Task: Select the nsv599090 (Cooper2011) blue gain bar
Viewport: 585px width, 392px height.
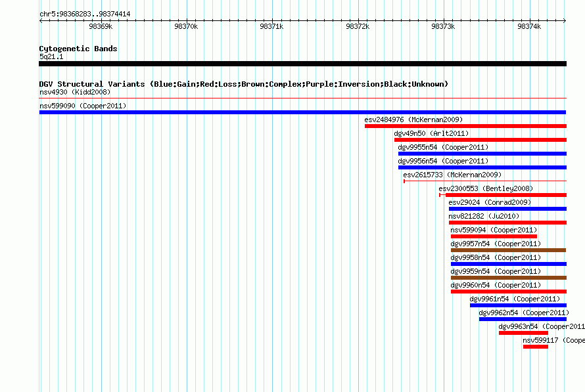Action: [302, 112]
